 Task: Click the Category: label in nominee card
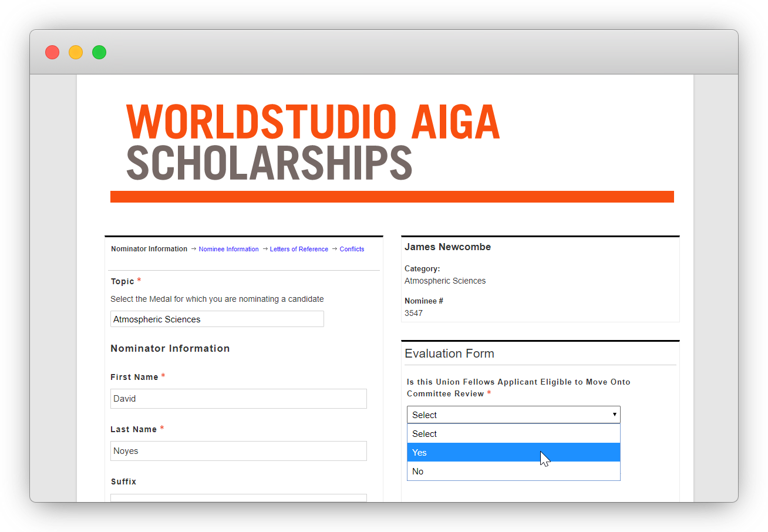[x=422, y=268]
